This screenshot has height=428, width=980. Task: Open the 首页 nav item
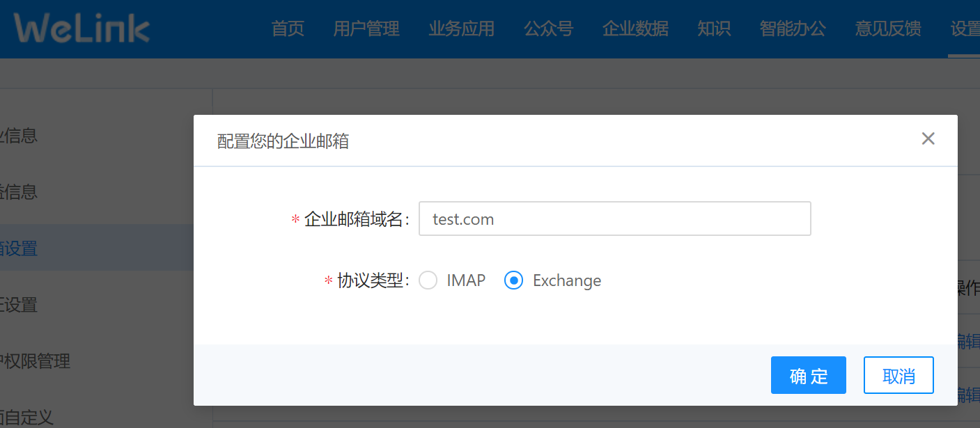coord(288,29)
